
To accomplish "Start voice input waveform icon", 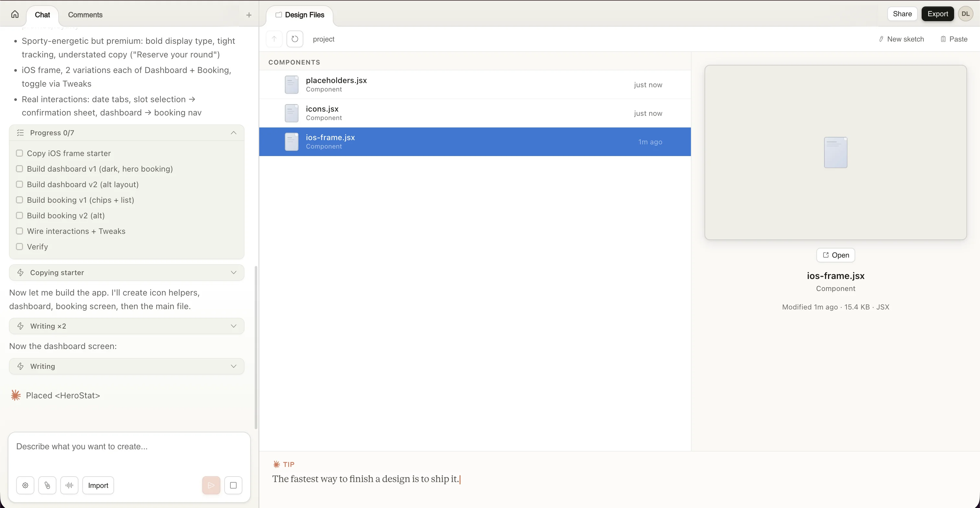I will coord(69,485).
